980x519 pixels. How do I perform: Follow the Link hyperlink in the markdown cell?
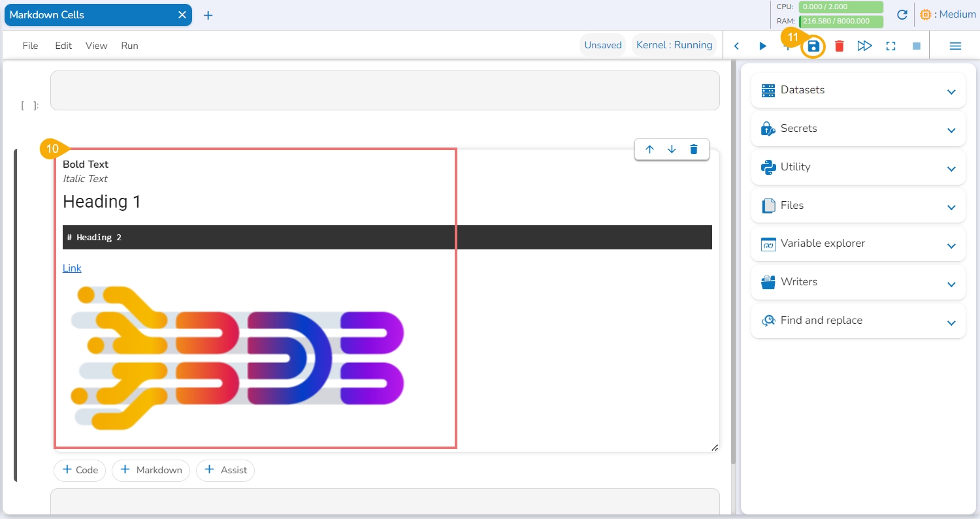click(x=72, y=268)
